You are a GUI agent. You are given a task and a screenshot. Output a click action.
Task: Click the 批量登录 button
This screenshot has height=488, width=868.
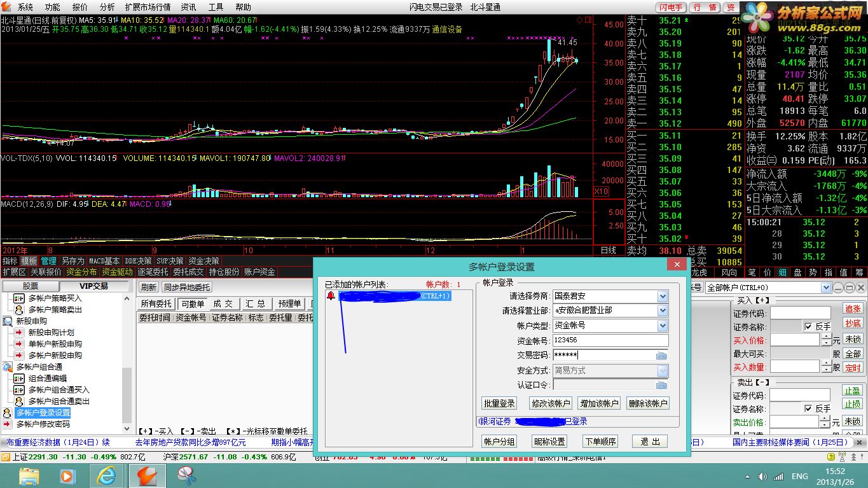(499, 403)
